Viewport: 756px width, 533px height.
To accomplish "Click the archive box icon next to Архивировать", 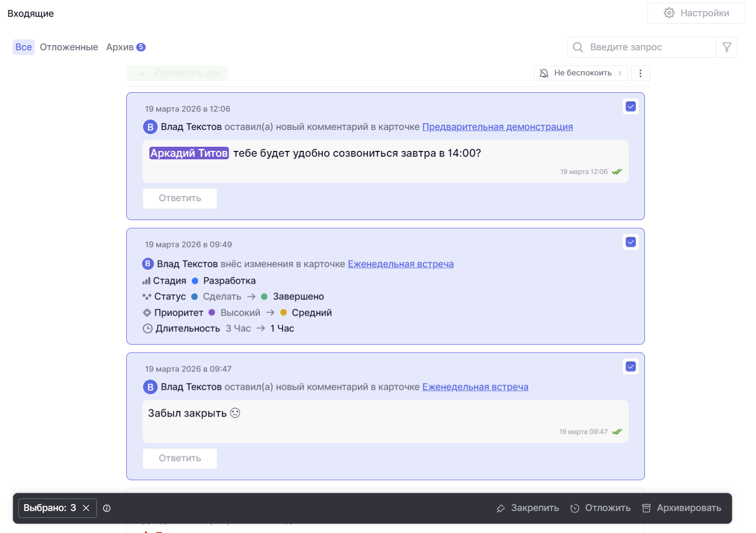I will 647,508.
